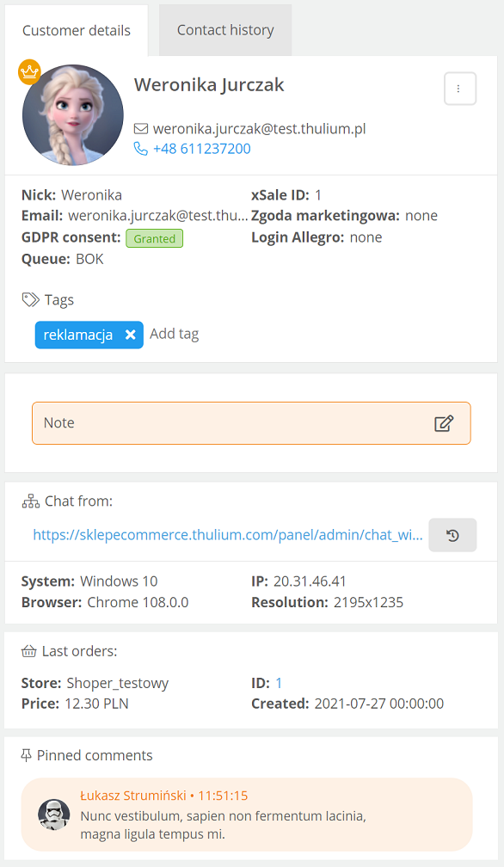Click the Resolution value 2195x1235
The image size is (504, 867).
[x=369, y=603]
